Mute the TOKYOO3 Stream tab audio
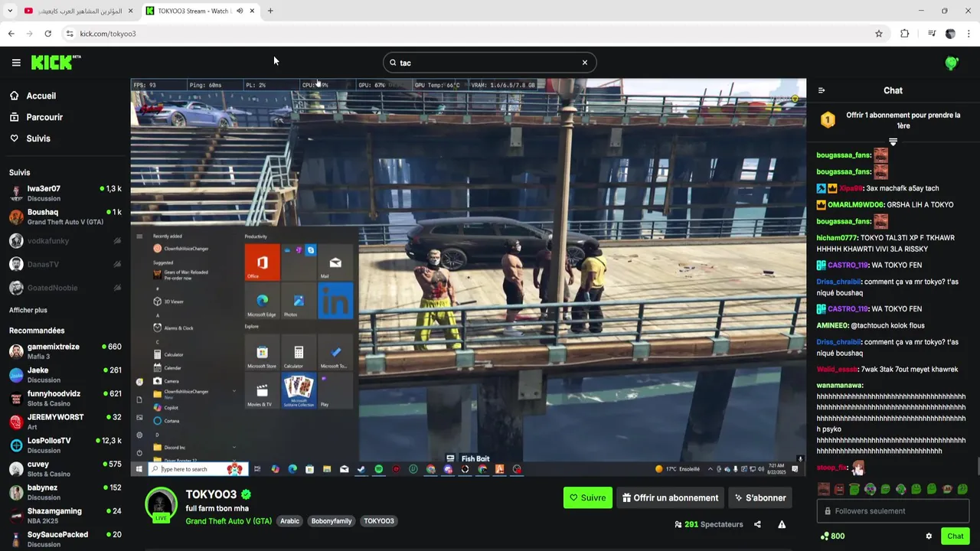Screen dimensions: 980x551 [x=240, y=11]
